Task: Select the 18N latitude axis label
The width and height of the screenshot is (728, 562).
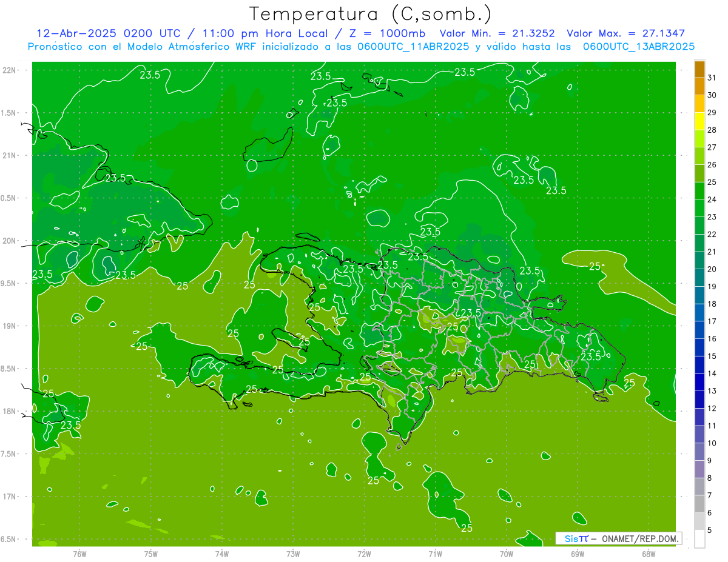Action: coord(9,412)
